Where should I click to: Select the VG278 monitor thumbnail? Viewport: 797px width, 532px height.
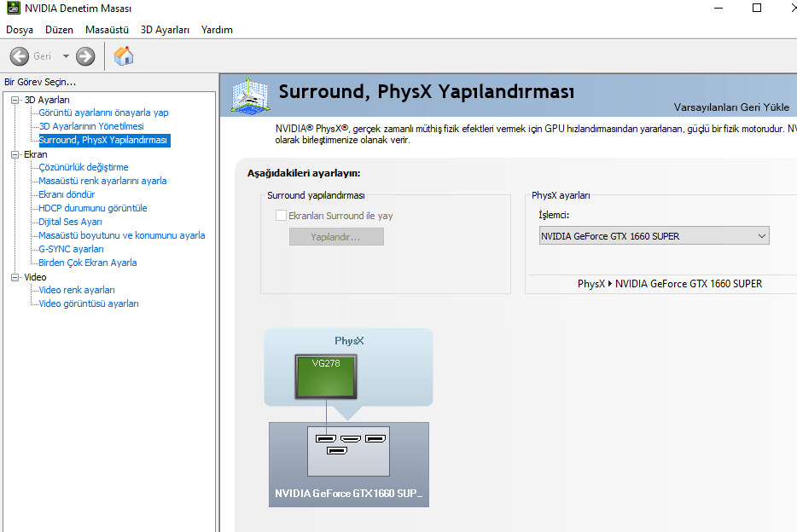coord(326,376)
